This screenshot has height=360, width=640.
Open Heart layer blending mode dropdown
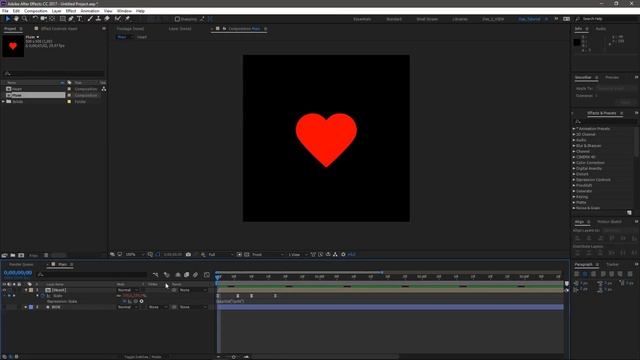pyautogui.click(x=128, y=290)
